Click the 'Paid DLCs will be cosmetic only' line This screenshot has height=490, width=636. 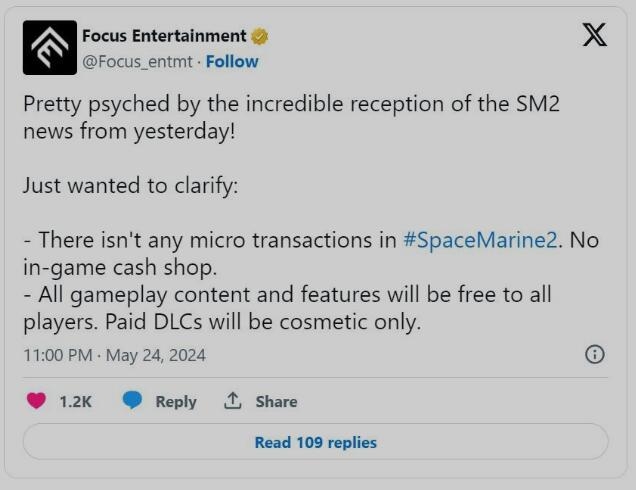point(263,322)
